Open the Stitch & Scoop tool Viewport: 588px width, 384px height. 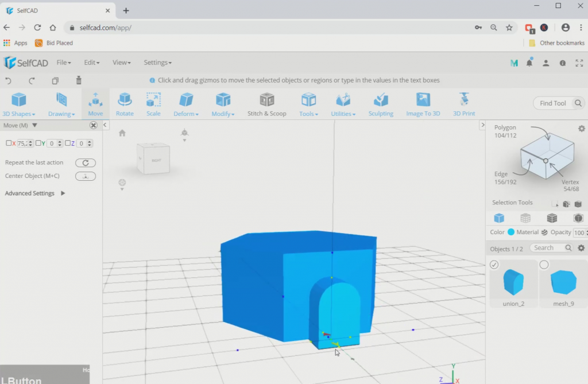tap(266, 103)
